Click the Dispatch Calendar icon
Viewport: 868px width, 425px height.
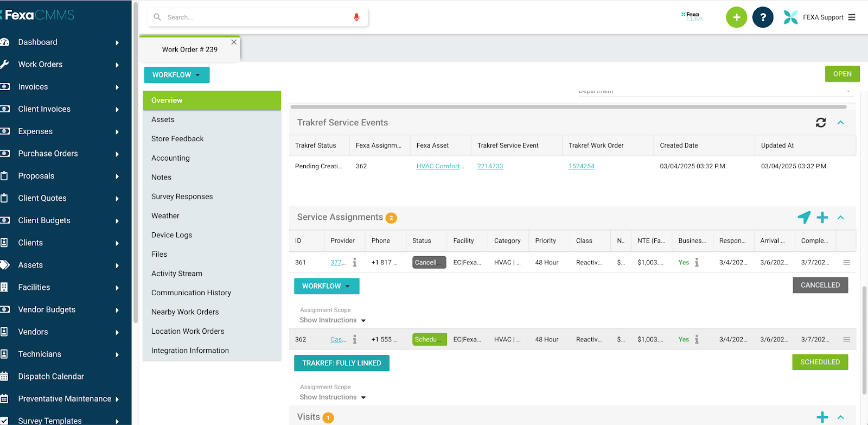point(4,376)
